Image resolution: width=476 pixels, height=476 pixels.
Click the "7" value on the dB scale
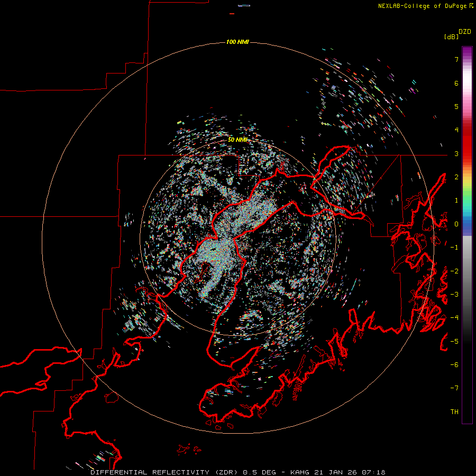click(456, 59)
